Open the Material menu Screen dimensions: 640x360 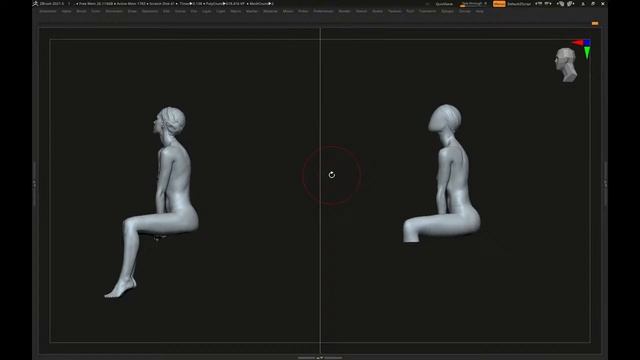[270, 11]
